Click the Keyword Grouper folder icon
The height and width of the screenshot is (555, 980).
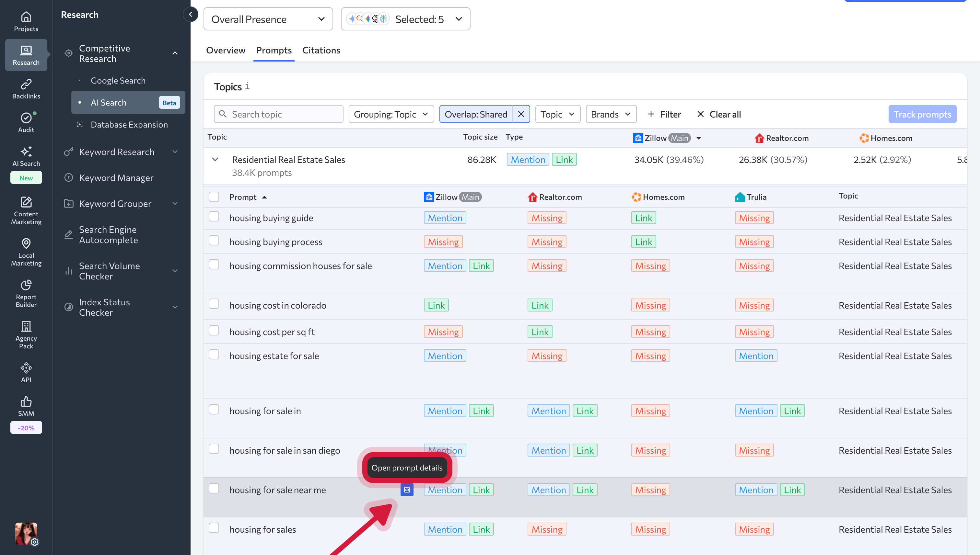coord(69,204)
